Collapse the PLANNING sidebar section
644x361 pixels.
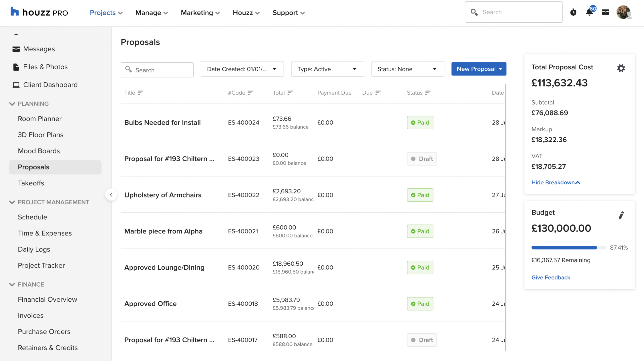(x=12, y=104)
